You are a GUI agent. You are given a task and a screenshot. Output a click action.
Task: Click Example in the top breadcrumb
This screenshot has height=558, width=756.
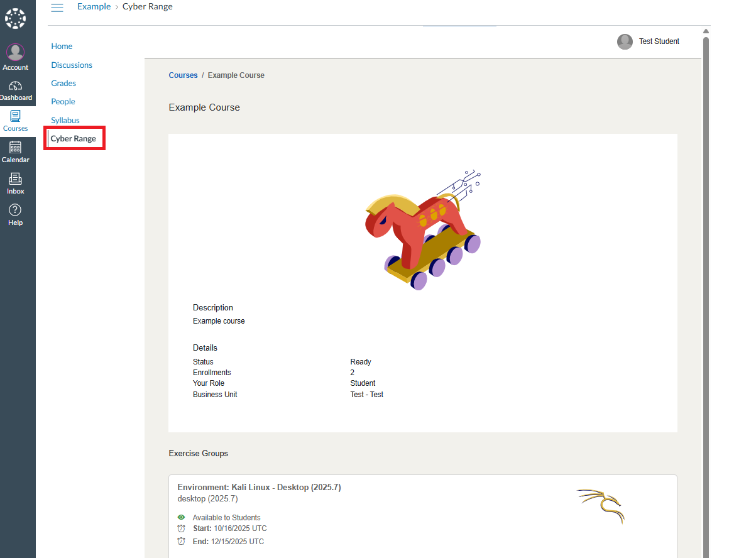(x=94, y=6)
